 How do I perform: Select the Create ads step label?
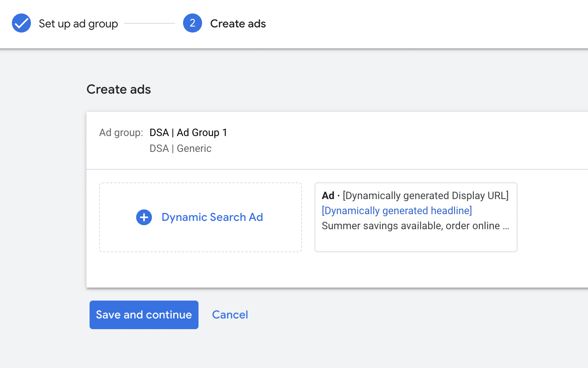point(238,24)
